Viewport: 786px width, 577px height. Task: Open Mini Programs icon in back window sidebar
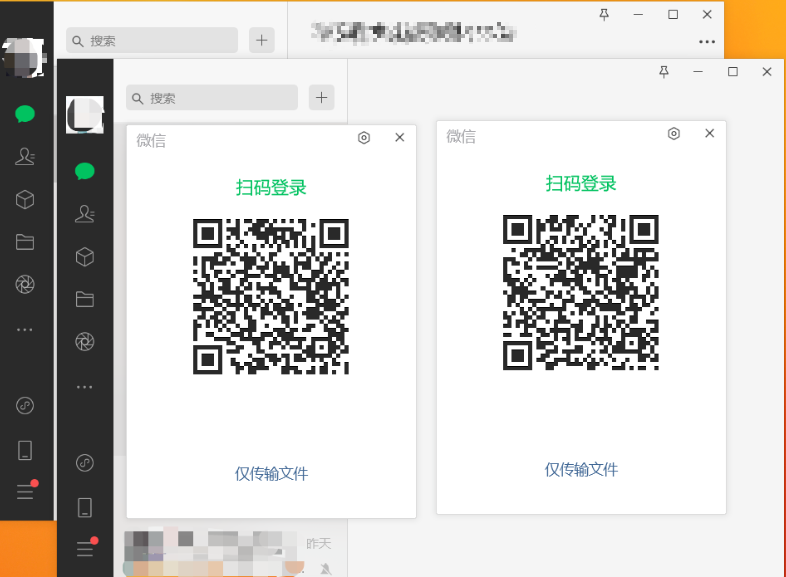tap(25, 405)
